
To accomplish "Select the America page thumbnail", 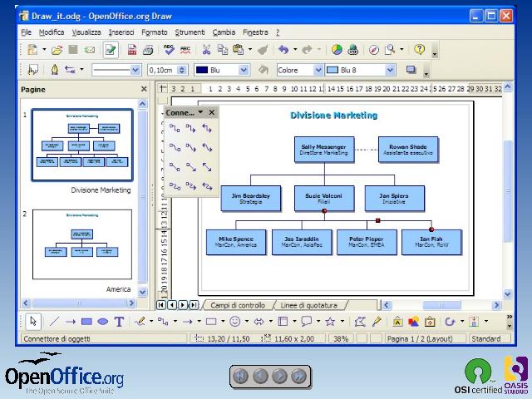I will pyautogui.click(x=81, y=244).
